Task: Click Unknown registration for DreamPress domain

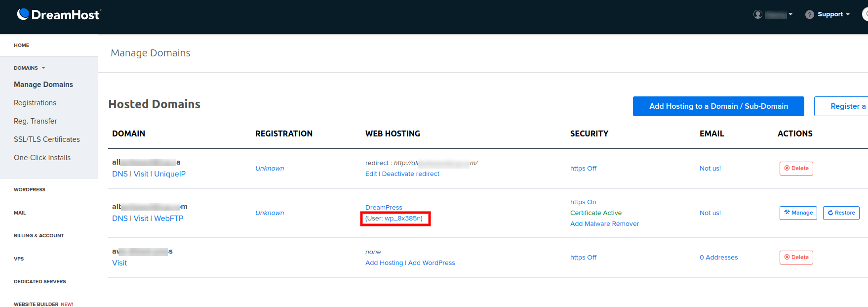Action: [x=270, y=213]
